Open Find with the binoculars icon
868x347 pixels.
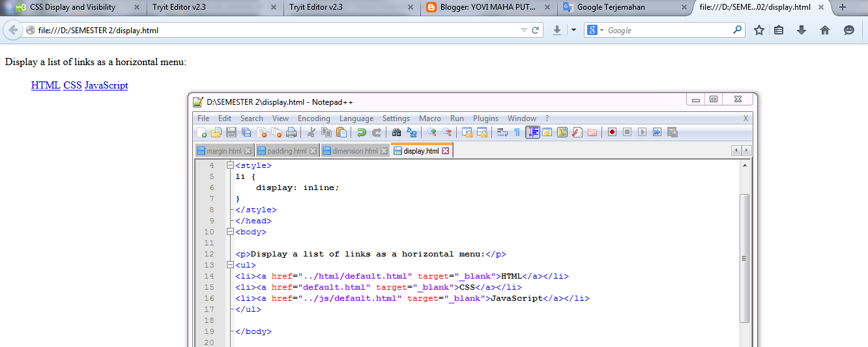click(x=397, y=132)
